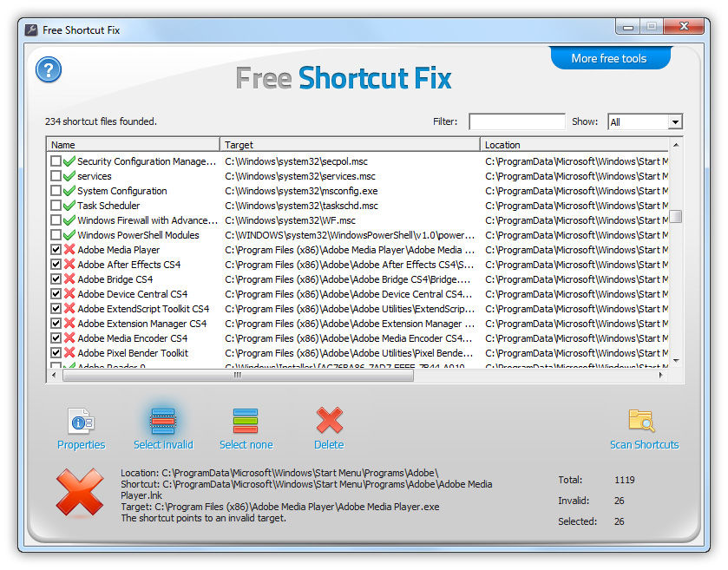Click the Delete label
Viewport: 728px width, 570px height.
click(x=329, y=445)
